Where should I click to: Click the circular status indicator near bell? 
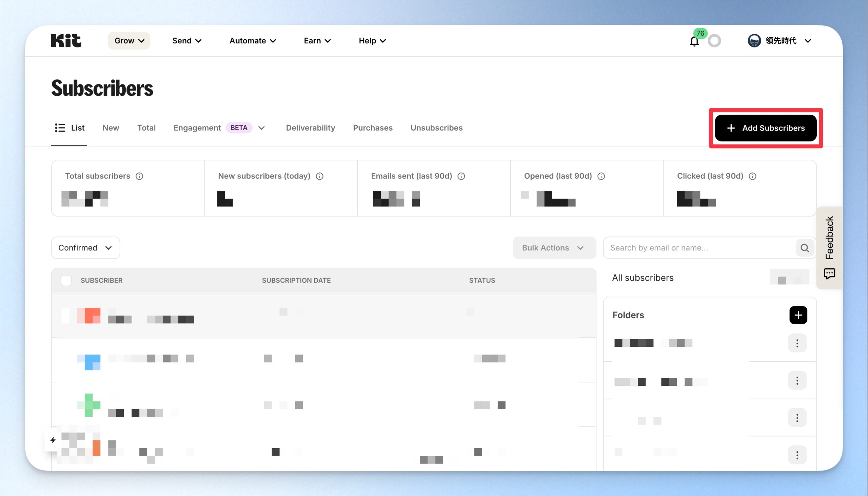(x=714, y=41)
